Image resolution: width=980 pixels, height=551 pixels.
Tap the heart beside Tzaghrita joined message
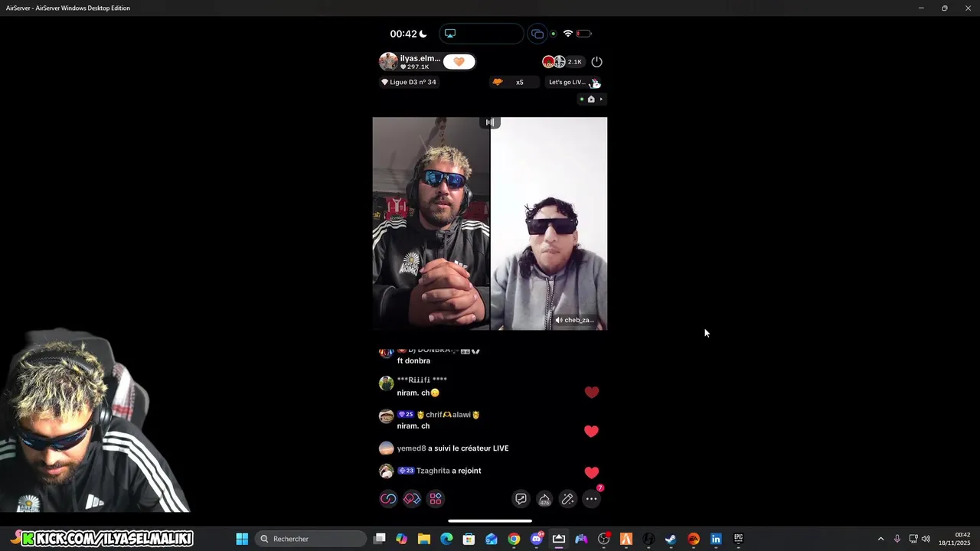[x=592, y=473]
